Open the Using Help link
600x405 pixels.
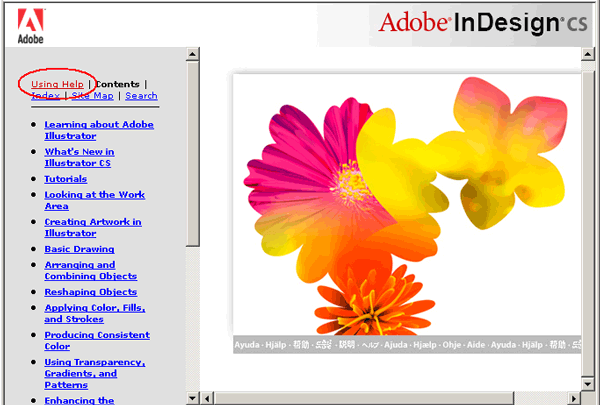[57, 84]
